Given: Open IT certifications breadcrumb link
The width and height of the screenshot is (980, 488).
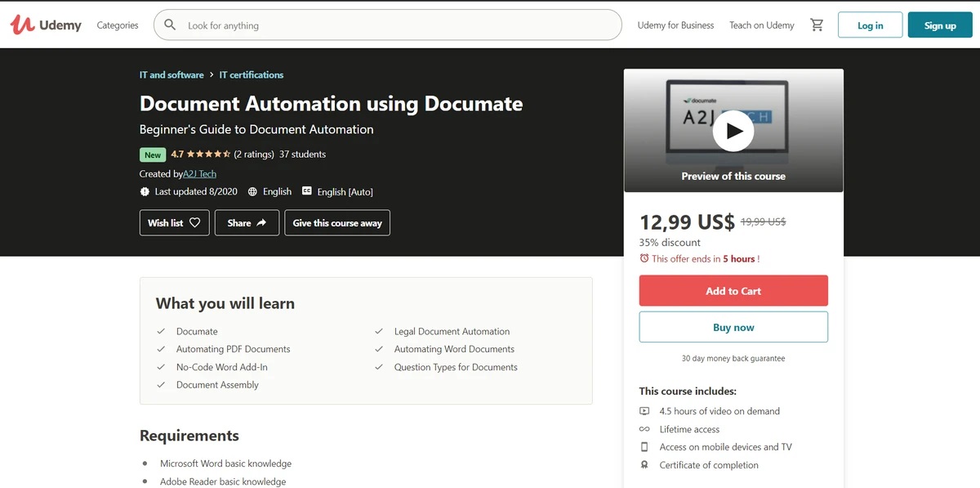Looking at the screenshot, I should point(252,75).
